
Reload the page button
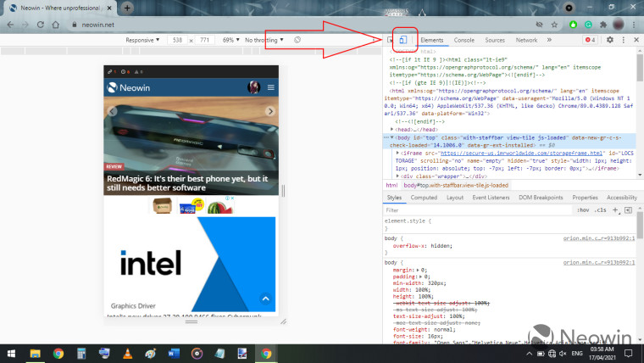click(41, 25)
